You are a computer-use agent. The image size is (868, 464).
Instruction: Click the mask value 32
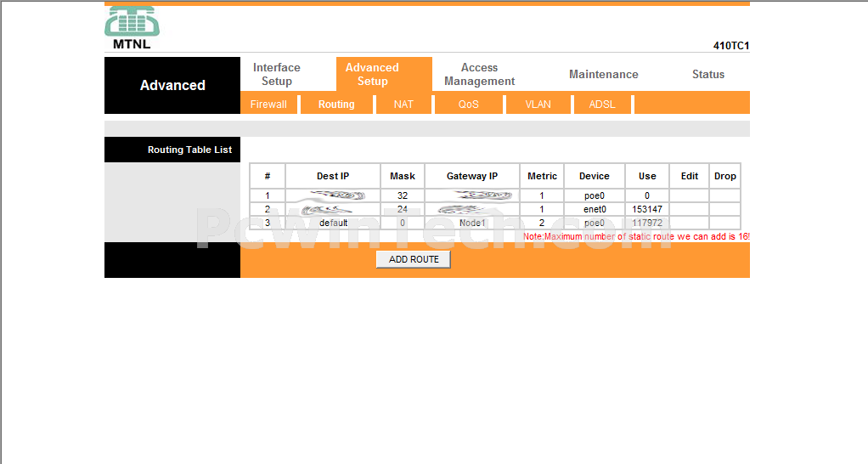coord(403,195)
